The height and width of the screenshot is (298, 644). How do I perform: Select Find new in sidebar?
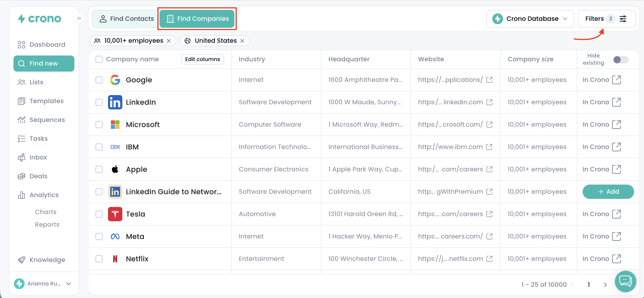[x=44, y=63]
